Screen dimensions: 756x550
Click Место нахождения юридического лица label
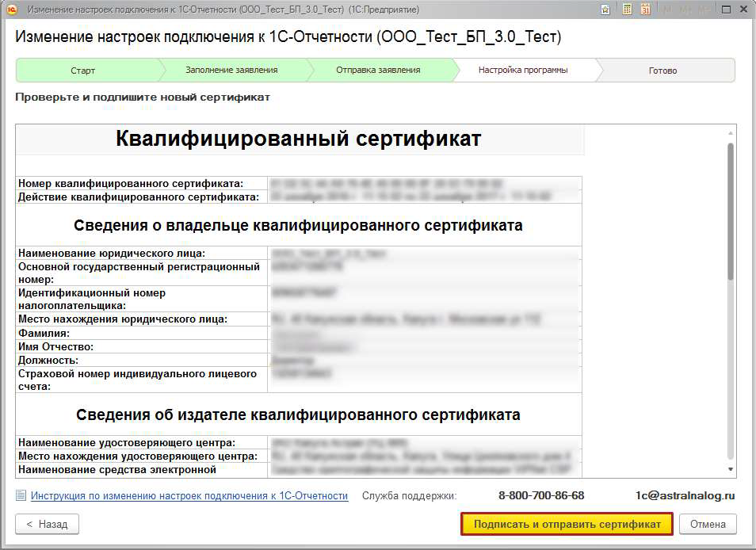pos(123,319)
